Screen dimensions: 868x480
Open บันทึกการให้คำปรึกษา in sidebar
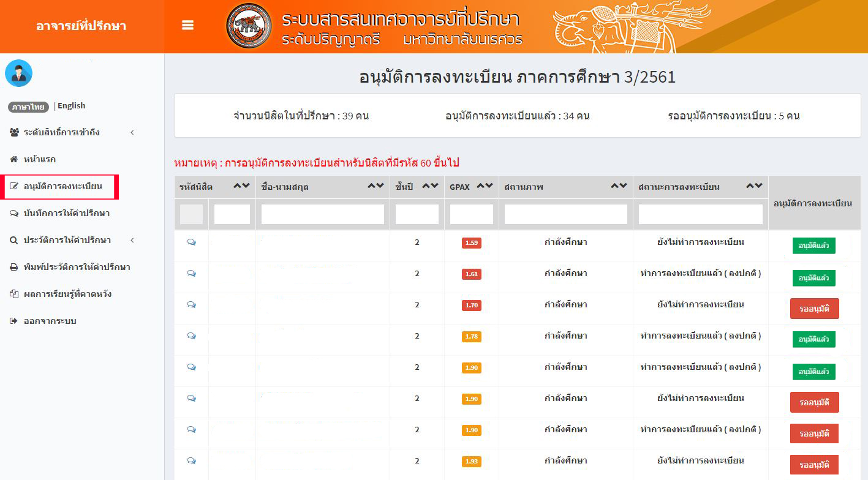[x=66, y=213]
